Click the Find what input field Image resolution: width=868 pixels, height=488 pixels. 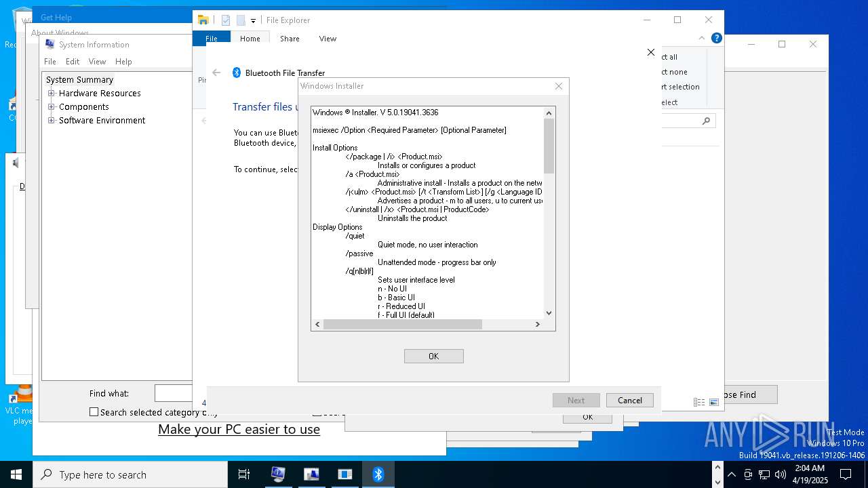[174, 393]
